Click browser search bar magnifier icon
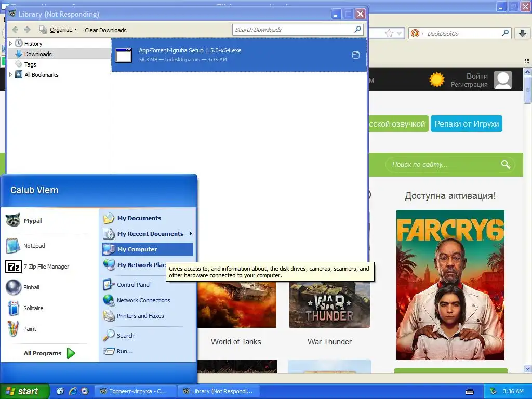 [505, 33]
